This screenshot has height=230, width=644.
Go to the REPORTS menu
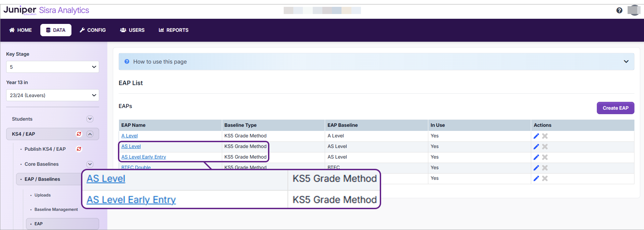[174, 30]
